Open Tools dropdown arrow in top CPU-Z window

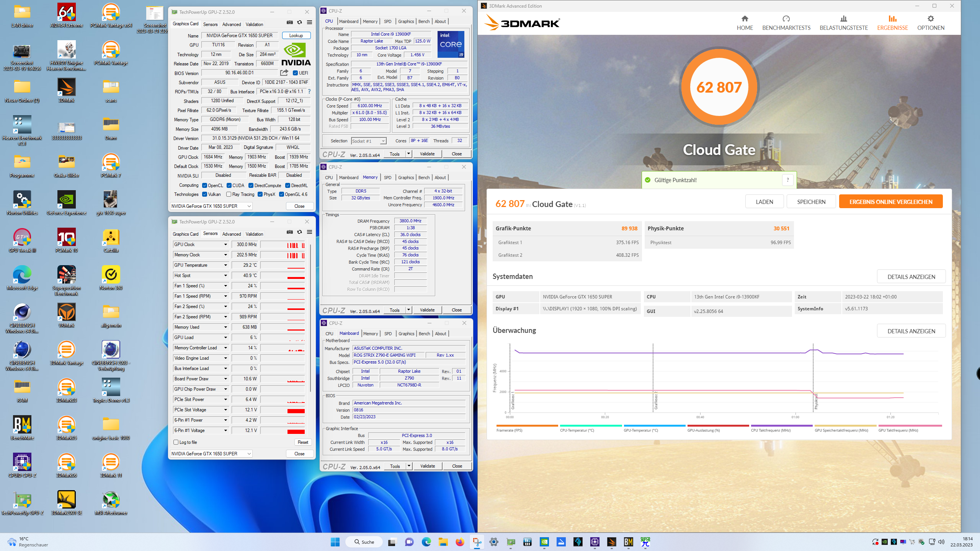click(408, 154)
